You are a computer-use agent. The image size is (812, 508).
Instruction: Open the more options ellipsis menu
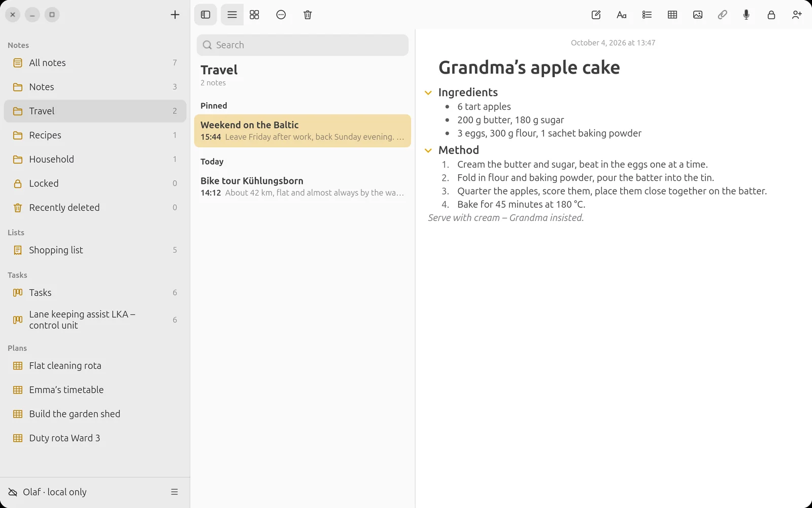point(281,15)
